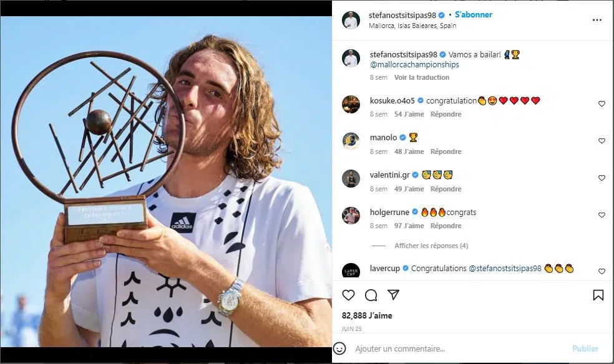Like manolo's trophy comment heart
Viewport: 614px width, 364px height.
coord(602,141)
